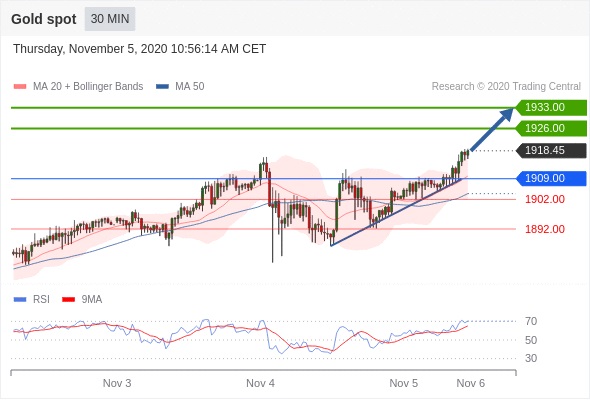Select the MA 20 + Bollinger Bands legend label

coord(88,87)
